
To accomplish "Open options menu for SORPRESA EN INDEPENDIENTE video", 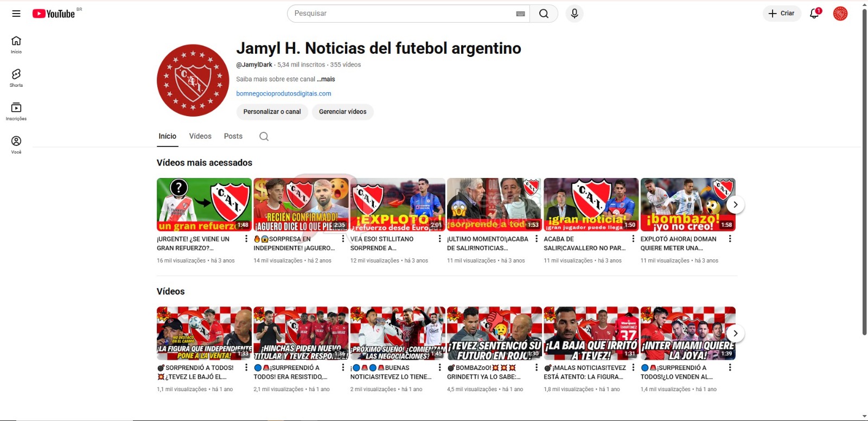I will click(343, 239).
